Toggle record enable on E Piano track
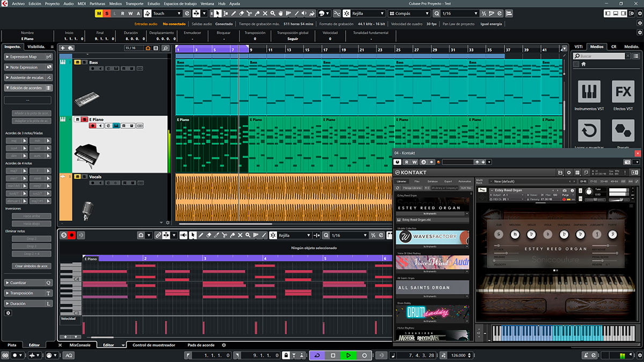The height and width of the screenshot is (362, 644). pyautogui.click(x=92, y=125)
